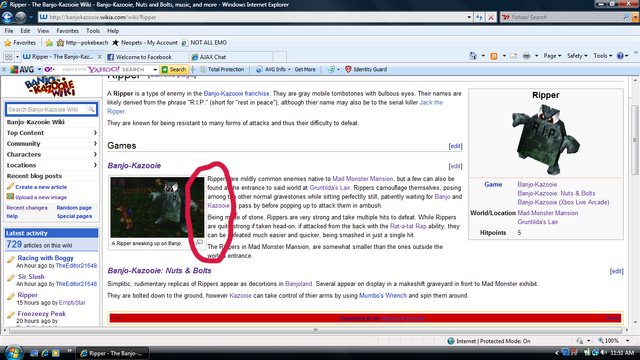Screen dimensions: 640x360
Task: Click the Add to Favorites Bar star icon
Action: click(49, 42)
